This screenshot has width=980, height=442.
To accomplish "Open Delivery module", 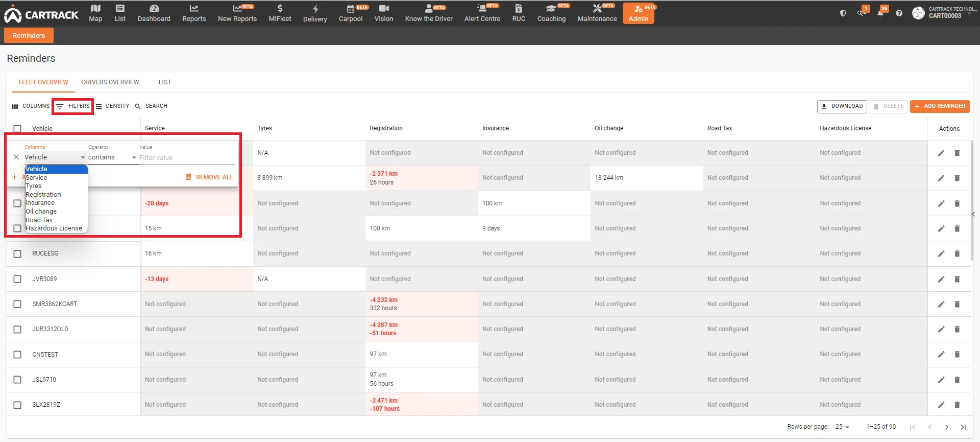I will tap(315, 13).
